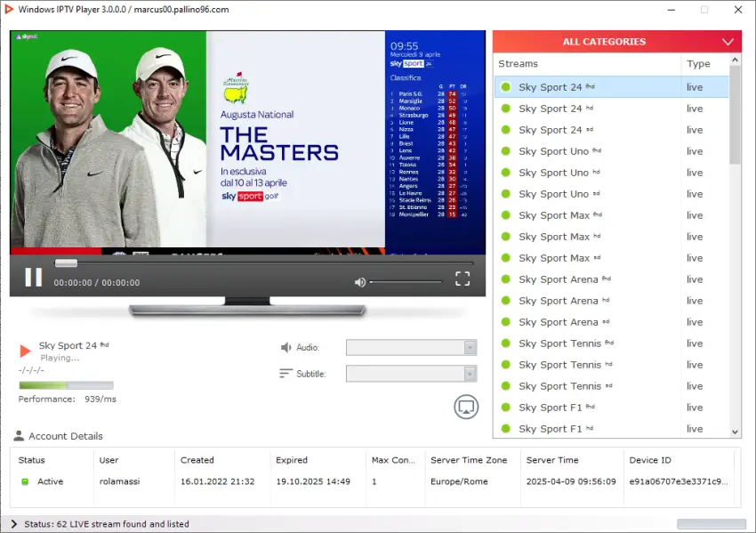Click the 'Status: 62 LIVE stream found' message
Screen dimensions: 756x533
[x=107, y=524]
